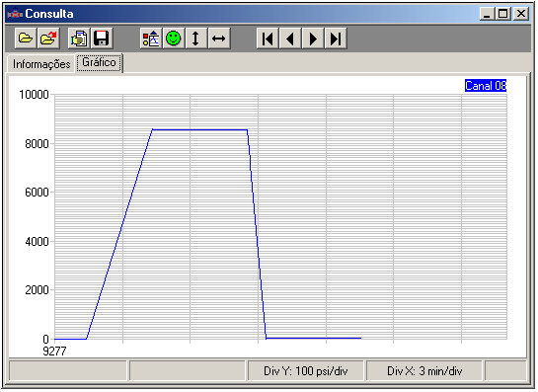Click the 8000 Y-axis label
The height and width of the screenshot is (392, 538).
(x=37, y=143)
